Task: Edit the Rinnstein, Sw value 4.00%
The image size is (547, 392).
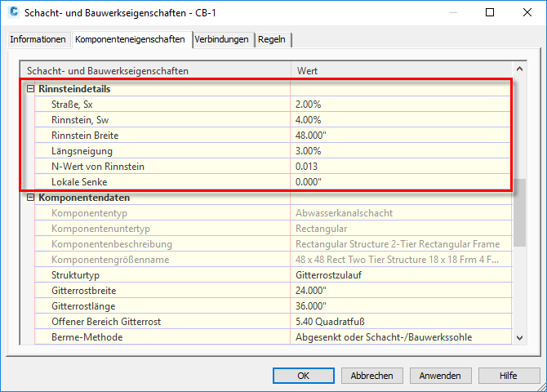Action: pos(401,120)
